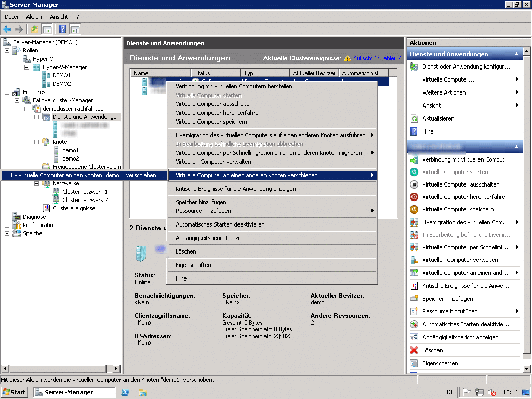This screenshot has width=532, height=399.
Task: Click the show/hide action pane toolbar icon
Action: 75,30
